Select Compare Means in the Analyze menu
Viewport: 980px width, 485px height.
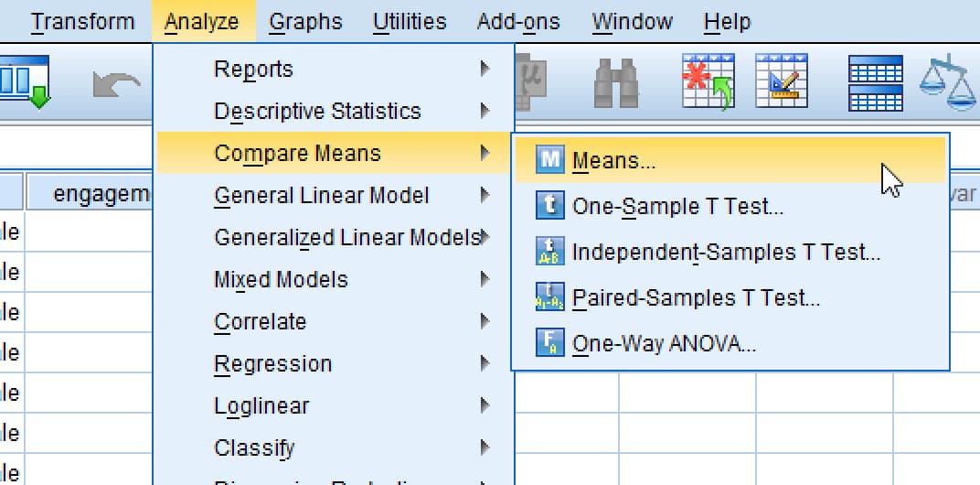pyautogui.click(x=335, y=154)
